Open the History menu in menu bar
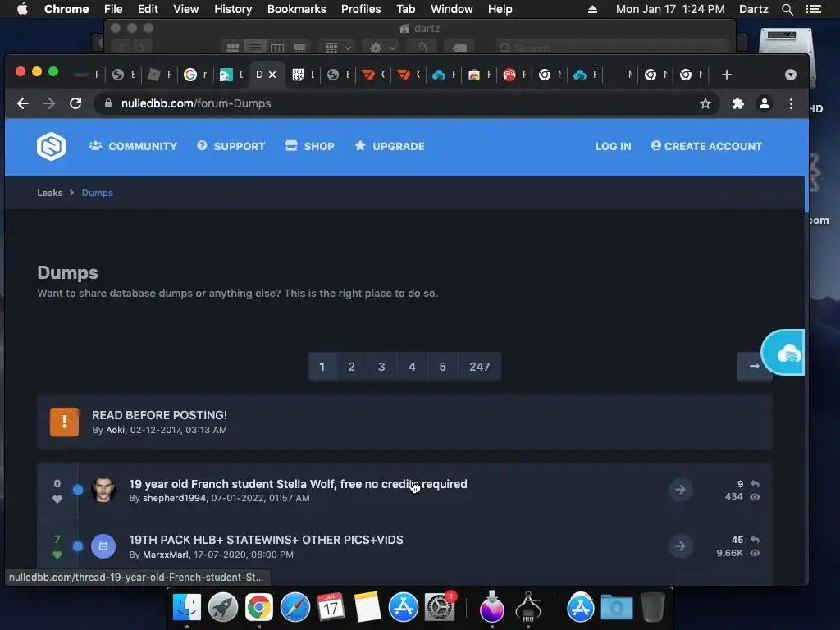The image size is (840, 630). tap(233, 9)
